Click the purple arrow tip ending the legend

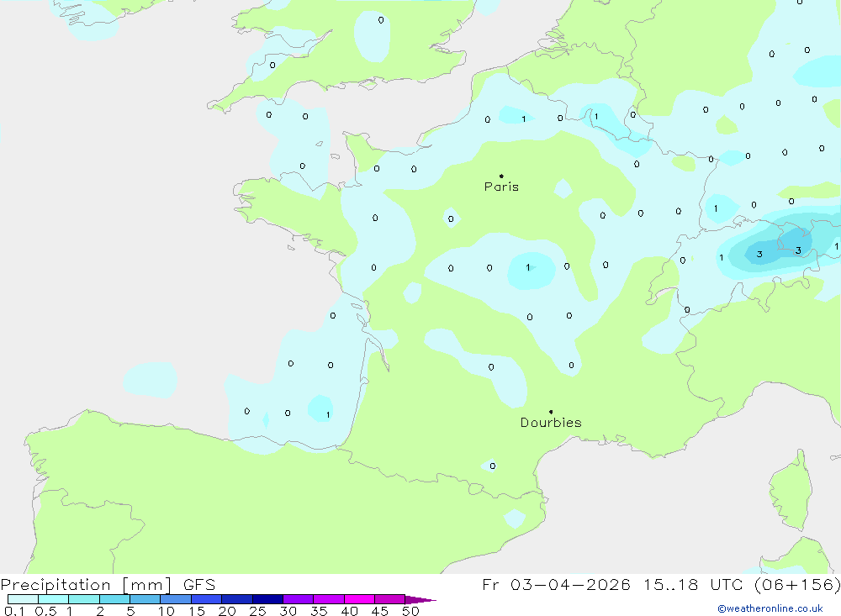[420, 600]
